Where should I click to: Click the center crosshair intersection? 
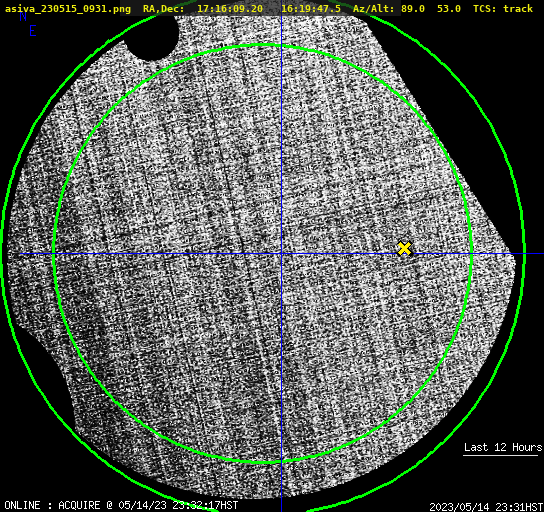[281, 254]
